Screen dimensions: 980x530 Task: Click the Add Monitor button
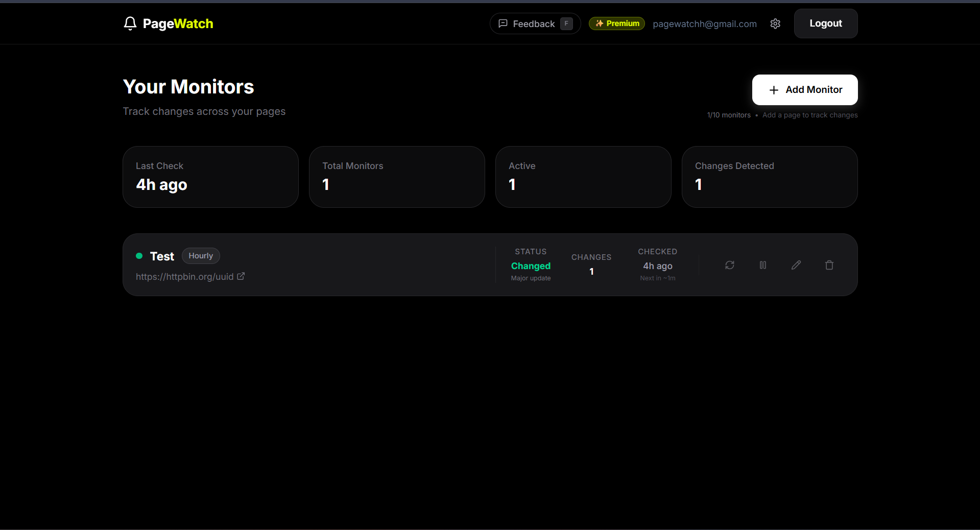[805, 90]
